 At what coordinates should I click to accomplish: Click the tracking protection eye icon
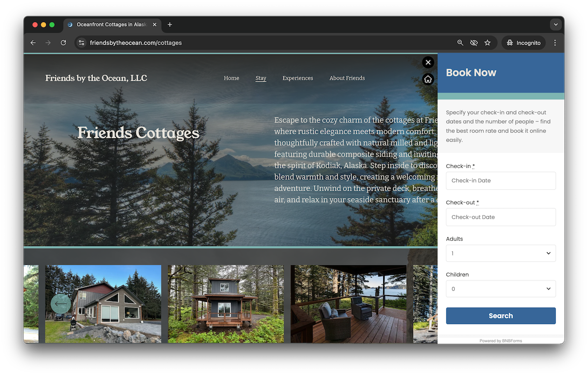(x=474, y=43)
